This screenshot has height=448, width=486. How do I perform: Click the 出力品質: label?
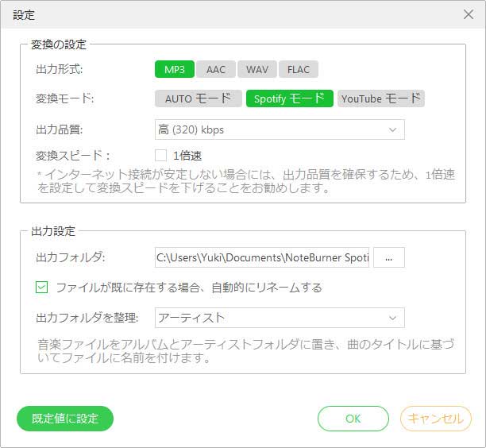(60, 129)
